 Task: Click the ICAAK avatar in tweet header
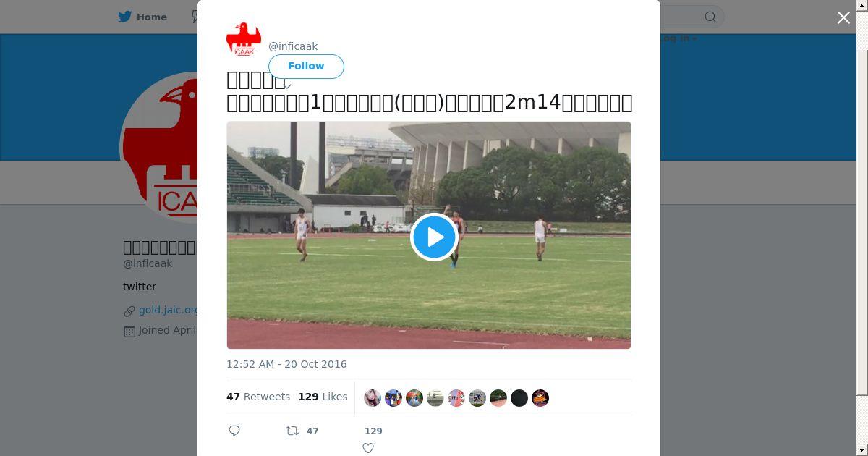coord(244,39)
